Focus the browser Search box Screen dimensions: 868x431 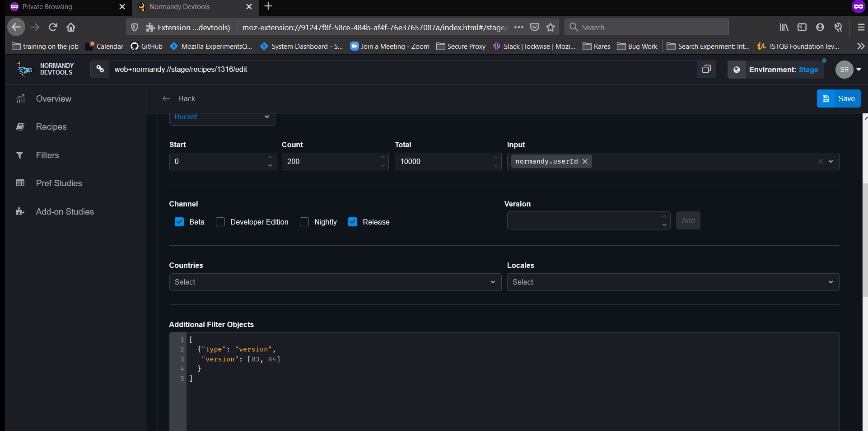(x=647, y=27)
